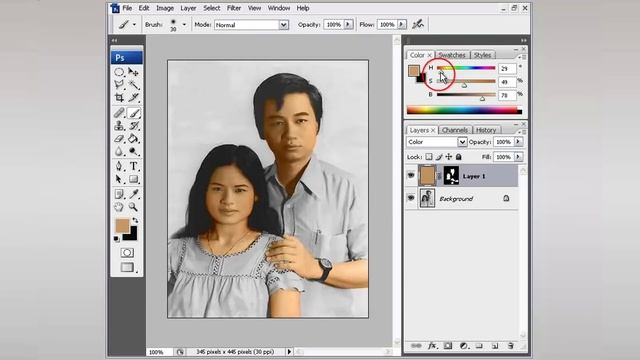Toggle lock transparent pixels
Image resolution: width=640 pixels, height=360 pixels.
(x=429, y=157)
